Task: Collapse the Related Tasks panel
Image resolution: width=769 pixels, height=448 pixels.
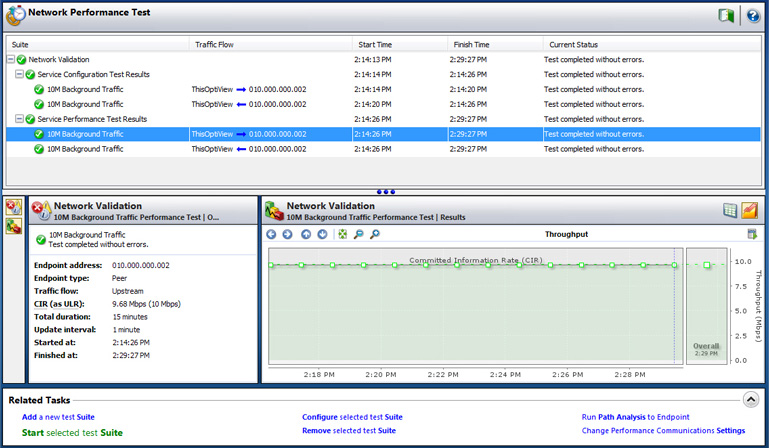Action: 750,399
